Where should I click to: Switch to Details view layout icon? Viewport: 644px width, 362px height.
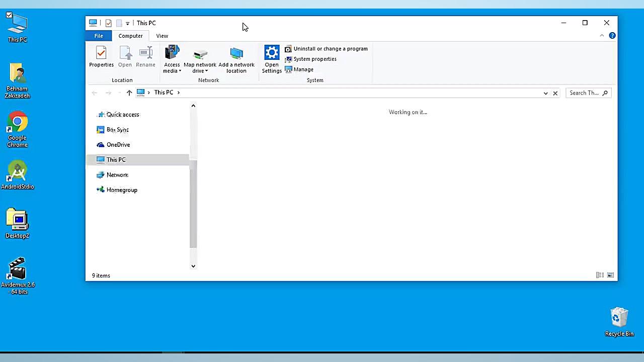[x=600, y=275]
